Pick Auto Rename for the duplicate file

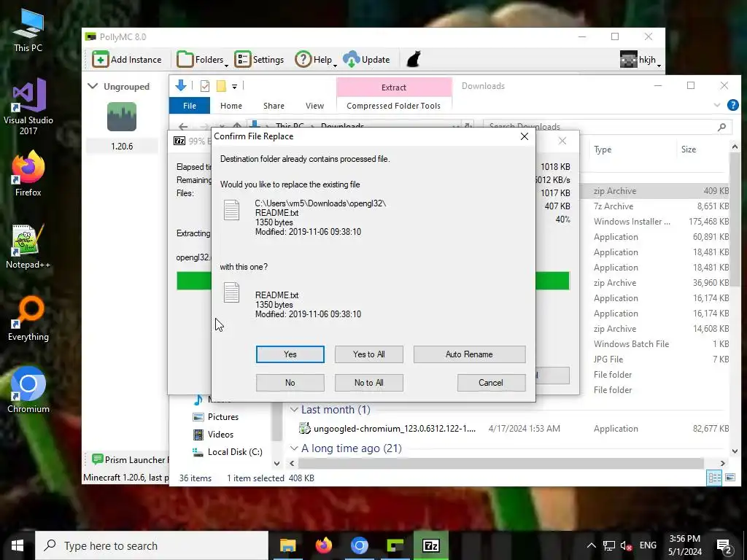point(469,354)
